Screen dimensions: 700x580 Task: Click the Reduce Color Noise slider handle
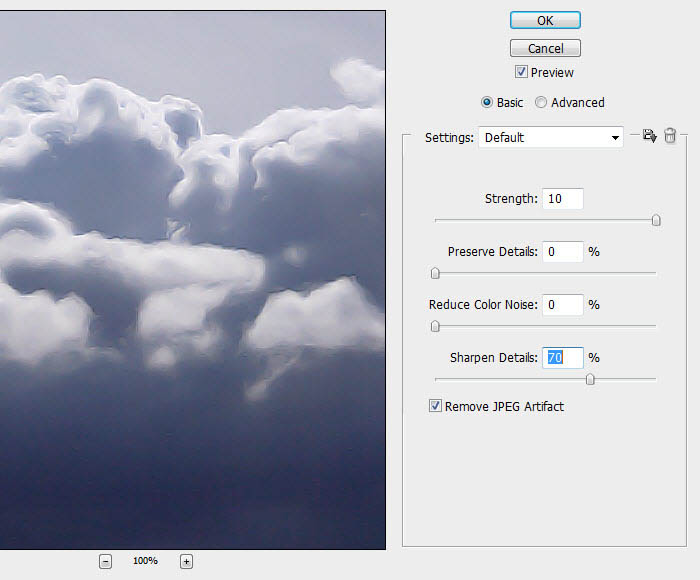[435, 326]
